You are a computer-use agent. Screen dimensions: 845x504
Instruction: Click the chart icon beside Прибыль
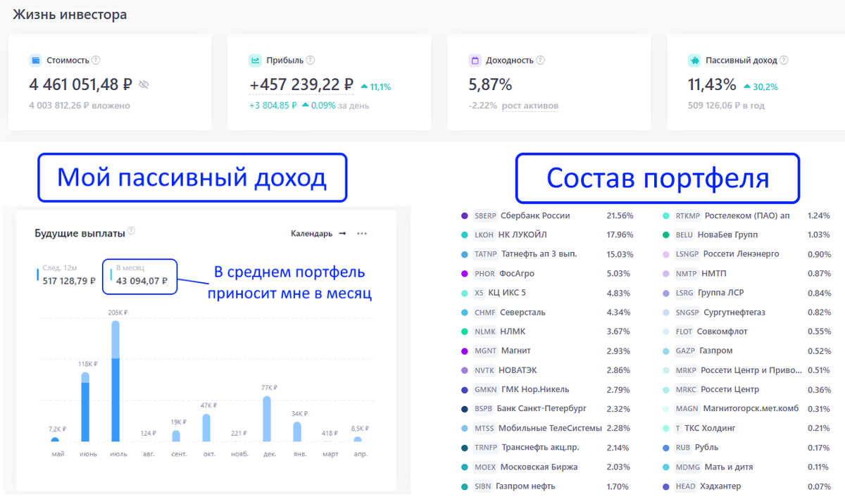255,61
